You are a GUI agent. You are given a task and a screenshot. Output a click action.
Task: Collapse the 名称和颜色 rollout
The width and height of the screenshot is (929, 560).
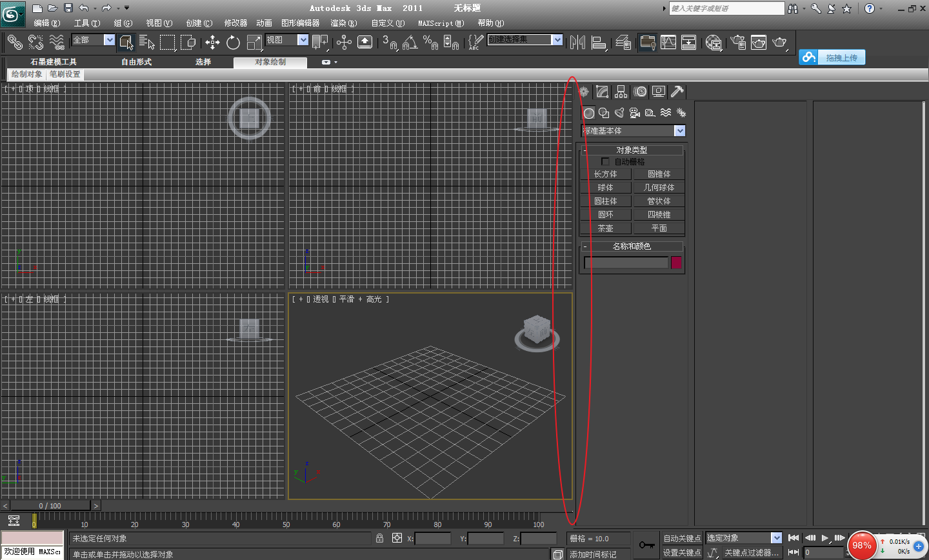pyautogui.click(x=632, y=246)
